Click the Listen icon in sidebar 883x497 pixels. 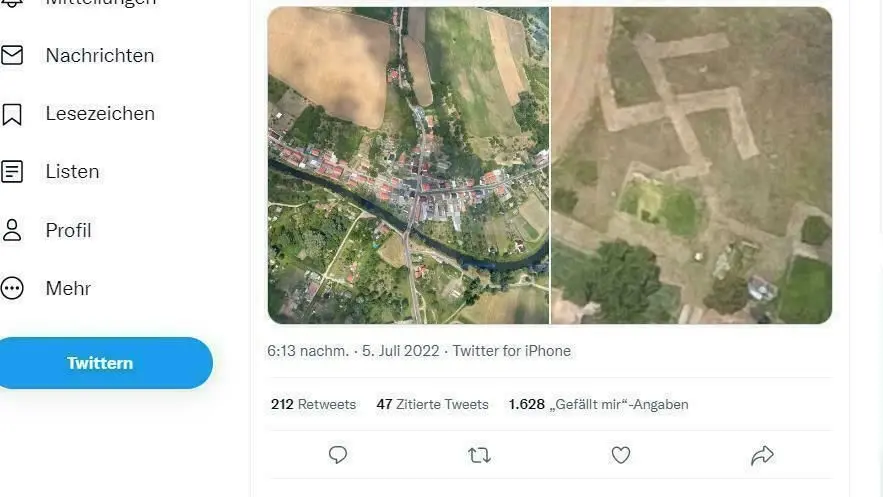coord(12,172)
